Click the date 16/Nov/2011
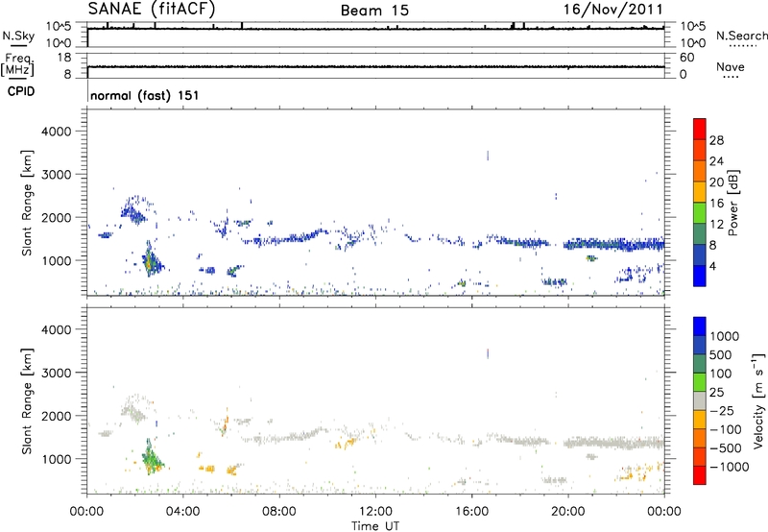 (x=612, y=10)
